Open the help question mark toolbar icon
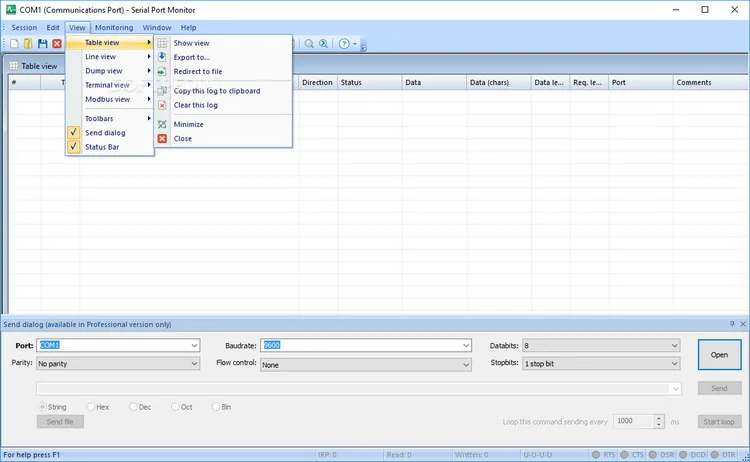The height and width of the screenshot is (462, 750). (344, 44)
